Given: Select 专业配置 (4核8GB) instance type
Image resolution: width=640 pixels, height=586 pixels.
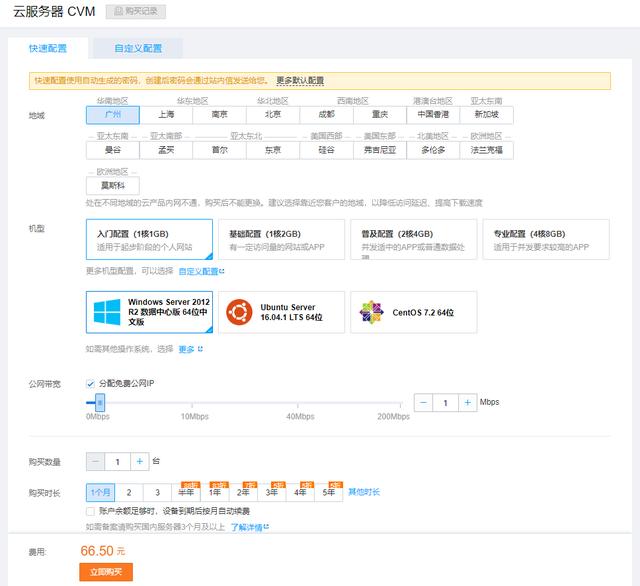Looking at the screenshot, I should coord(546,240).
